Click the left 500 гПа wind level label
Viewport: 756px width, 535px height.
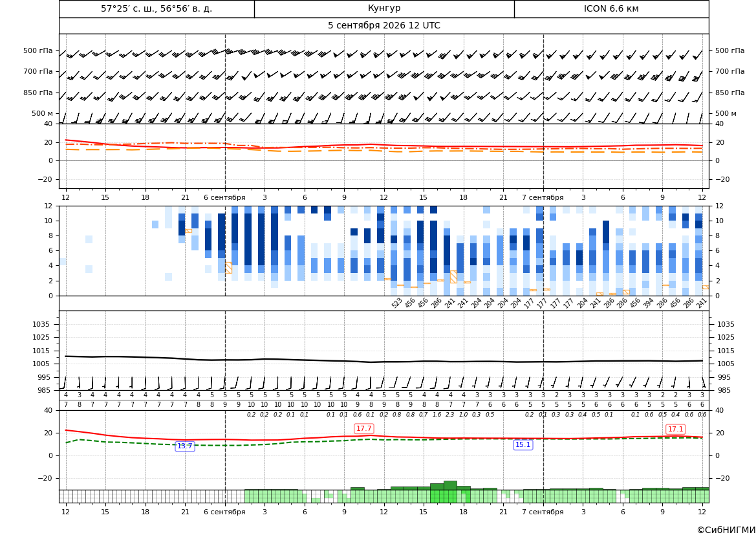38,50
